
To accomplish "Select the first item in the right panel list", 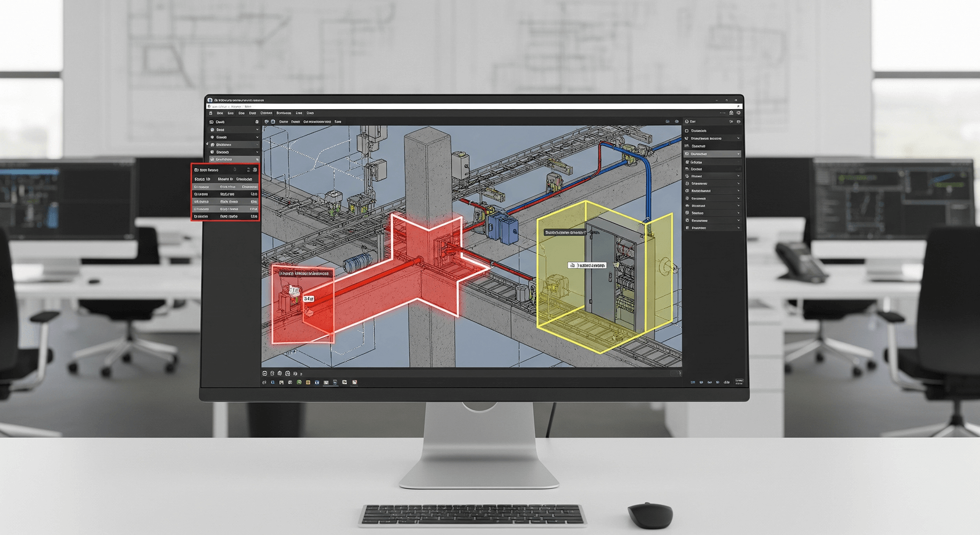I will coord(712,131).
